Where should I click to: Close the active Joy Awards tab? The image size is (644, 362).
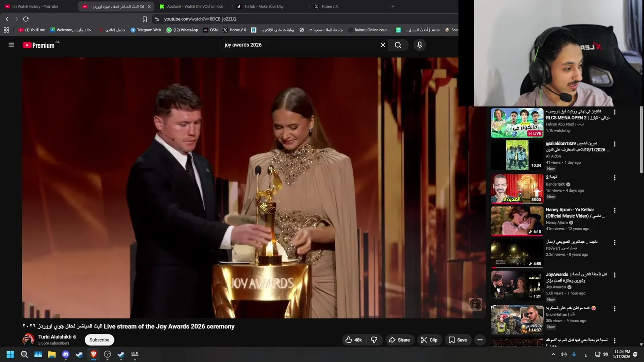pos(149,6)
